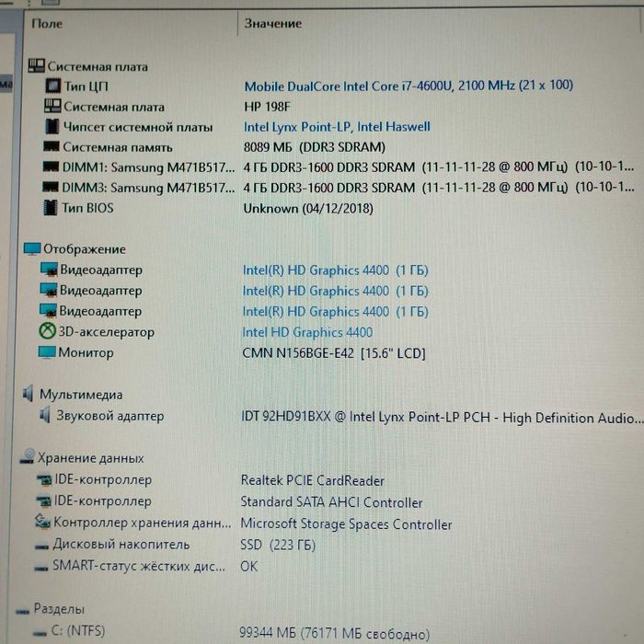
Task: Open the third Intel(R) HD Graphics 4400 link
Action: pos(335,311)
